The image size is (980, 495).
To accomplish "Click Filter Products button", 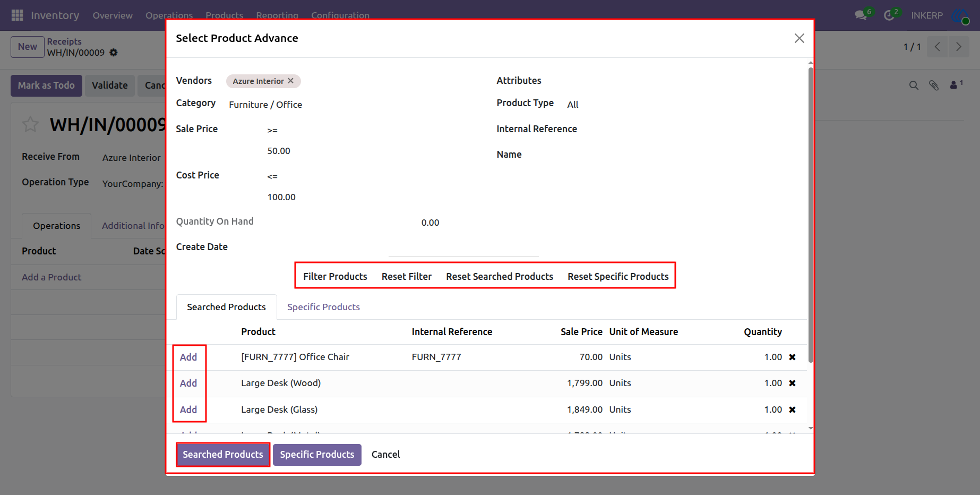I will [336, 276].
